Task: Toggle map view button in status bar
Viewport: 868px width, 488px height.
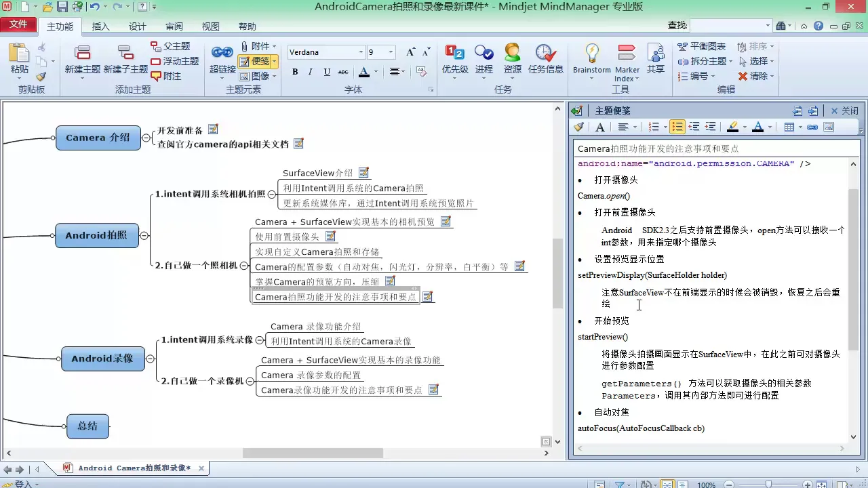Action: 667,484
